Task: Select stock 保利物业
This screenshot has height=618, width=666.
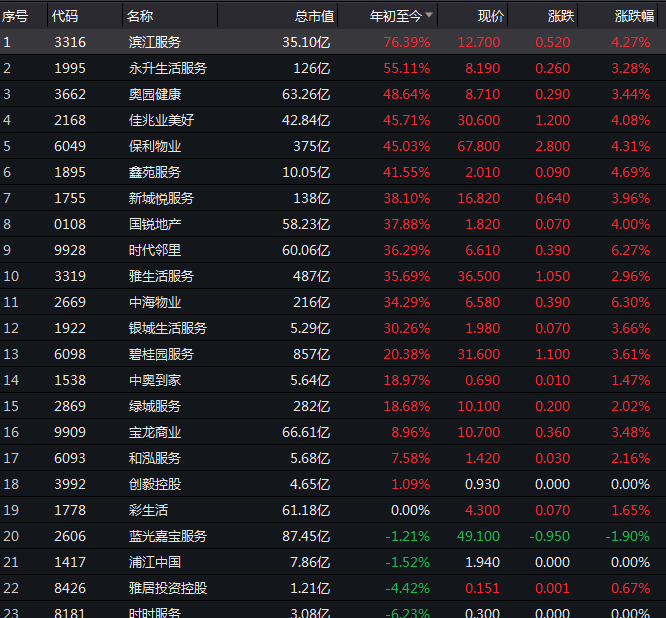Action: pos(155,146)
